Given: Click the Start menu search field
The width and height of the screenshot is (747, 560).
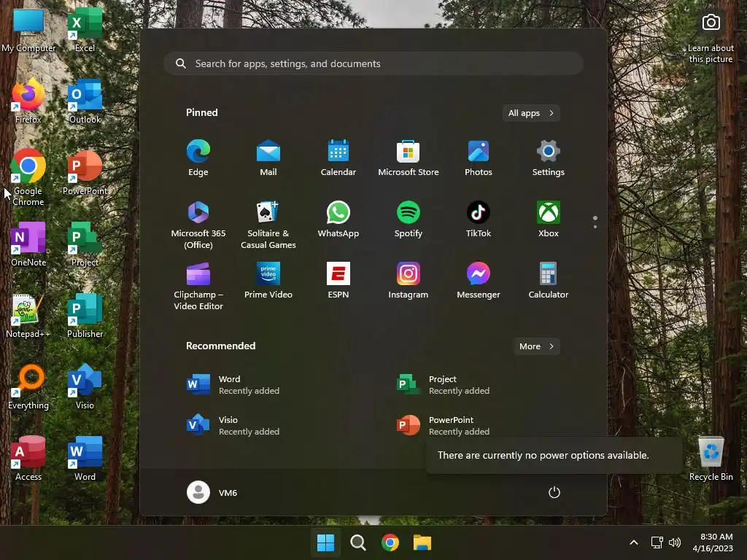Looking at the screenshot, I should click(373, 63).
